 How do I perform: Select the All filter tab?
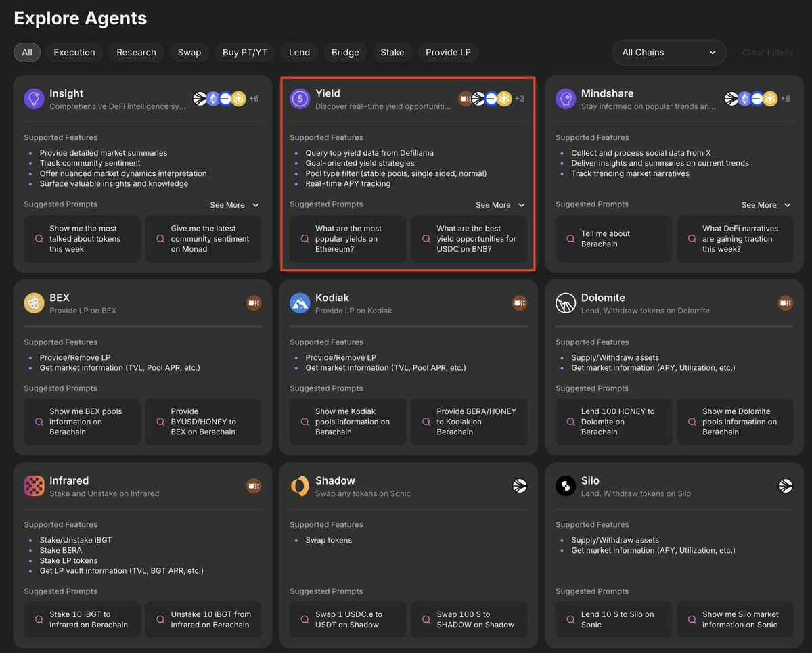[27, 52]
